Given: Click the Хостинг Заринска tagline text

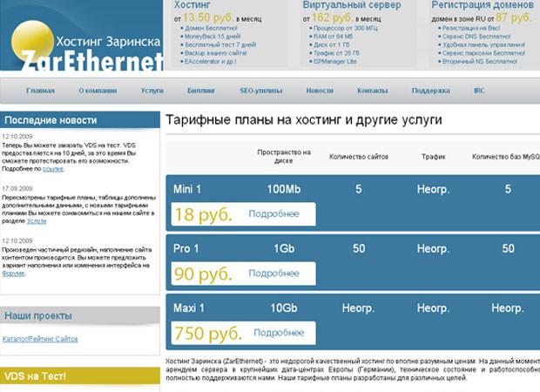Looking at the screenshot, I should [x=108, y=41].
